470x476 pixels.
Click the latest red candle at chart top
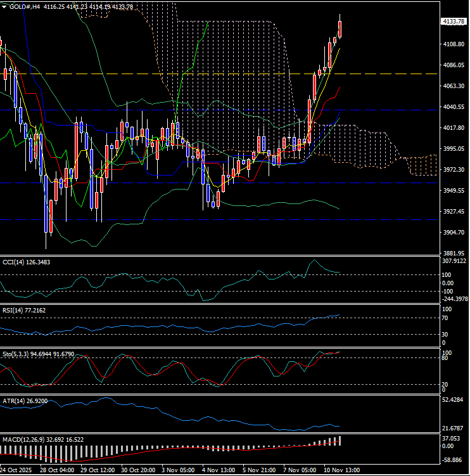tap(340, 29)
